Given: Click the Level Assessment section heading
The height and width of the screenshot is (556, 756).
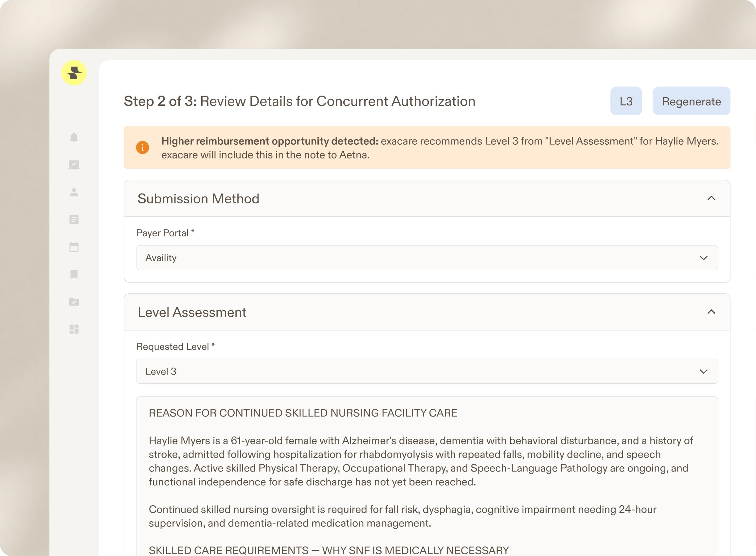Looking at the screenshot, I should coord(192,312).
